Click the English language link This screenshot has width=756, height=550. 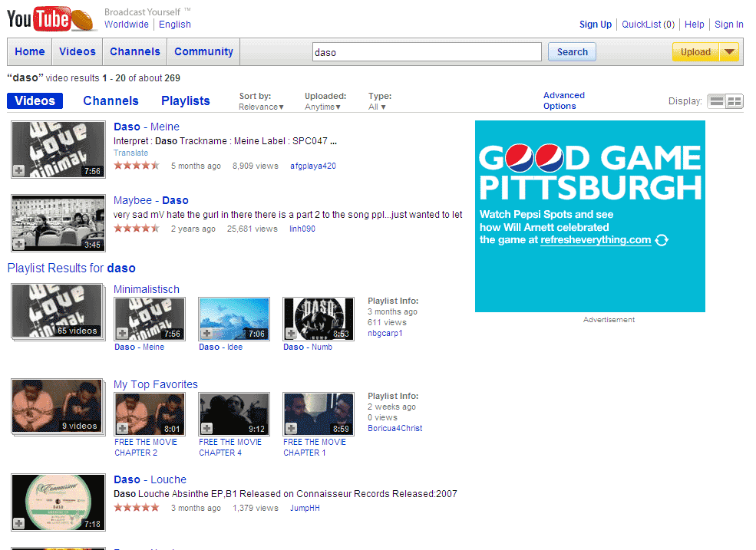tap(175, 24)
